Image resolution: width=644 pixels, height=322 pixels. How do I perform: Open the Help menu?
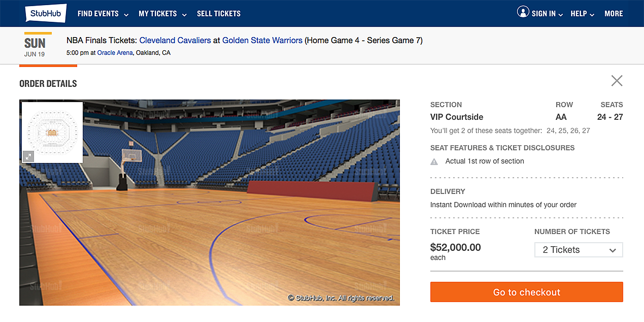(582, 14)
